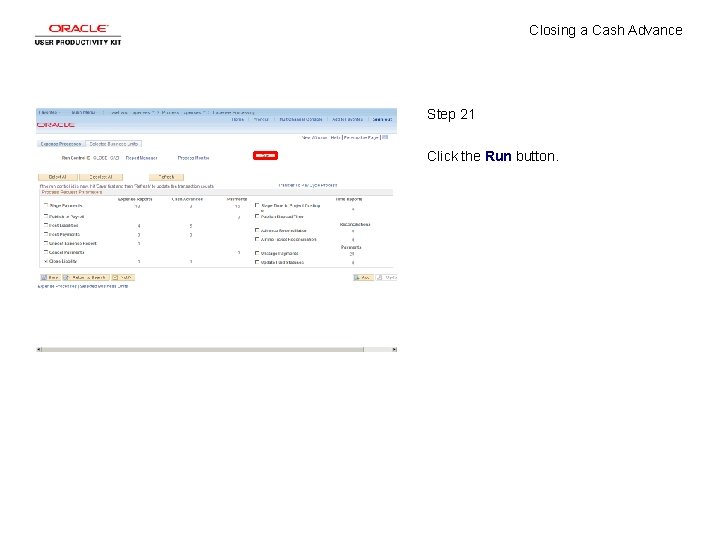The image size is (720, 540).
Task: Click the Notify button
Action: 123,277
